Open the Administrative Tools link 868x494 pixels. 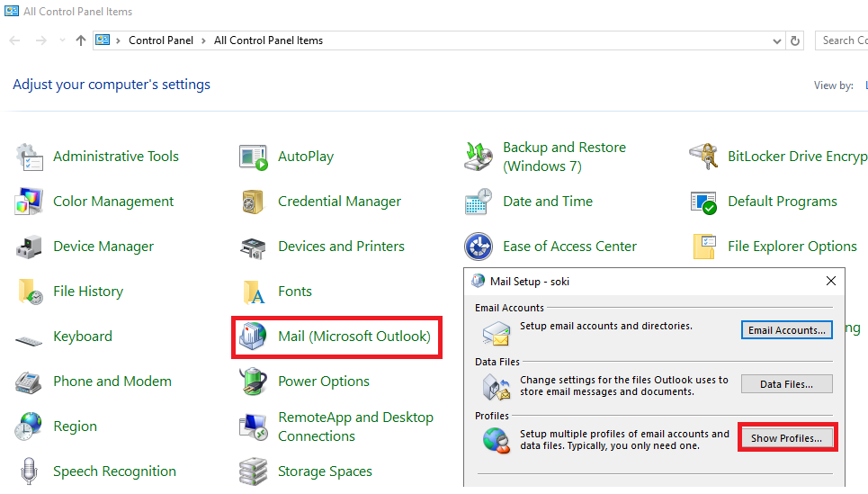[116, 157]
